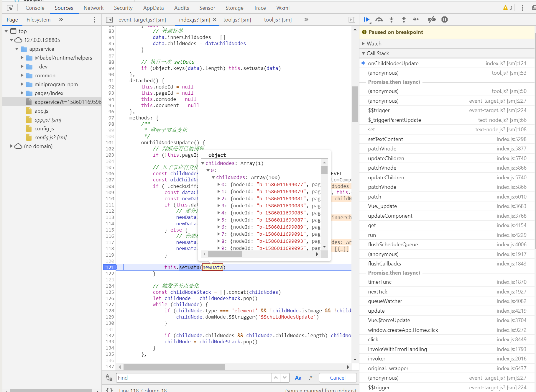
Task: Step into the next function call
Action: click(x=392, y=19)
